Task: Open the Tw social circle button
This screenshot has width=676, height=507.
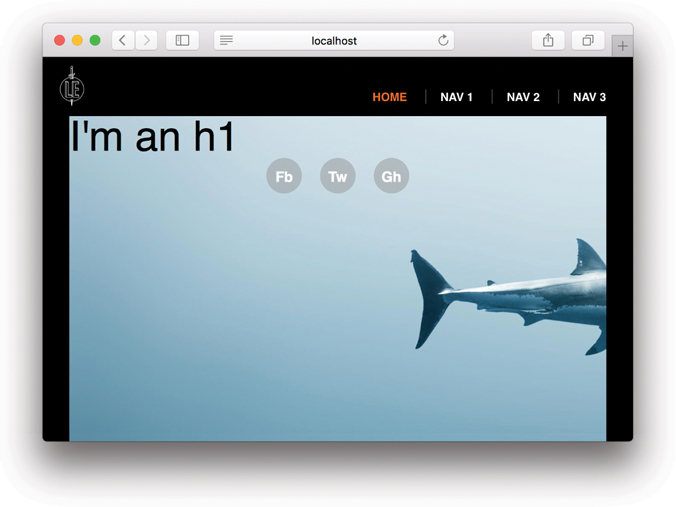Action: [338, 176]
